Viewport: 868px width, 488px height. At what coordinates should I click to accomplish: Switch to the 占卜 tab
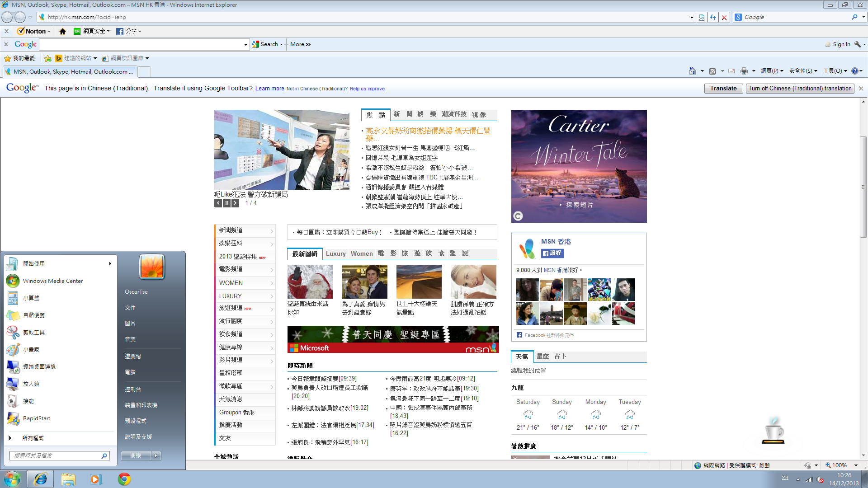(561, 357)
